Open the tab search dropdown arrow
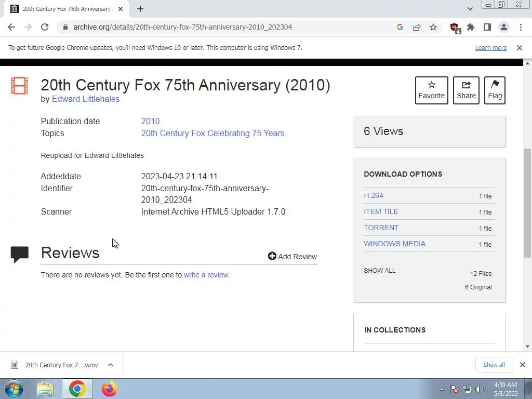The image size is (532, 399). click(x=470, y=9)
